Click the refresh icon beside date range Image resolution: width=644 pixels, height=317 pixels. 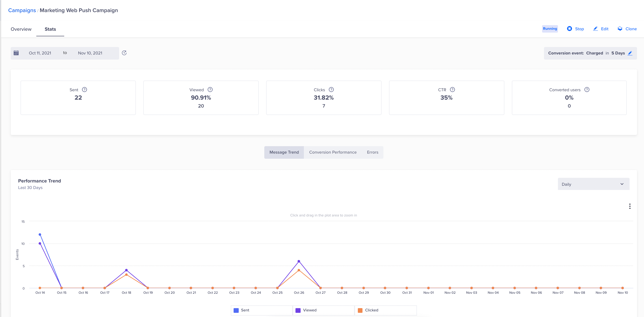coord(124,53)
